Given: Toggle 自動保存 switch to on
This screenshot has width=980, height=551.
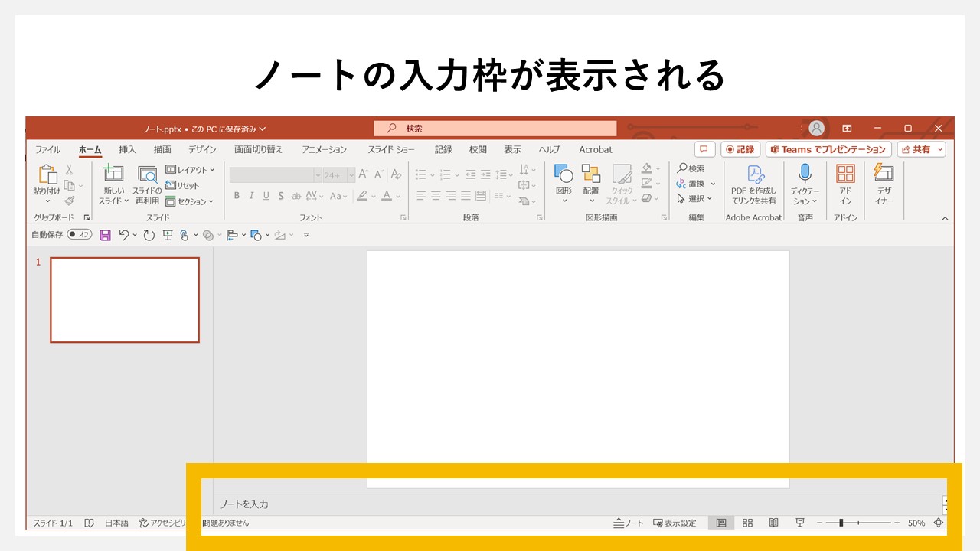Looking at the screenshot, I should pyautogui.click(x=79, y=235).
